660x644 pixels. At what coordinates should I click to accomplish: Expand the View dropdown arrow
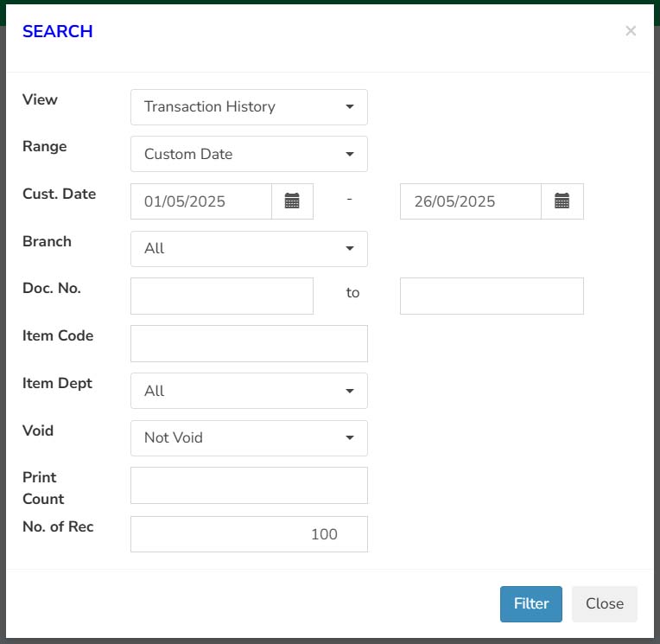click(349, 107)
